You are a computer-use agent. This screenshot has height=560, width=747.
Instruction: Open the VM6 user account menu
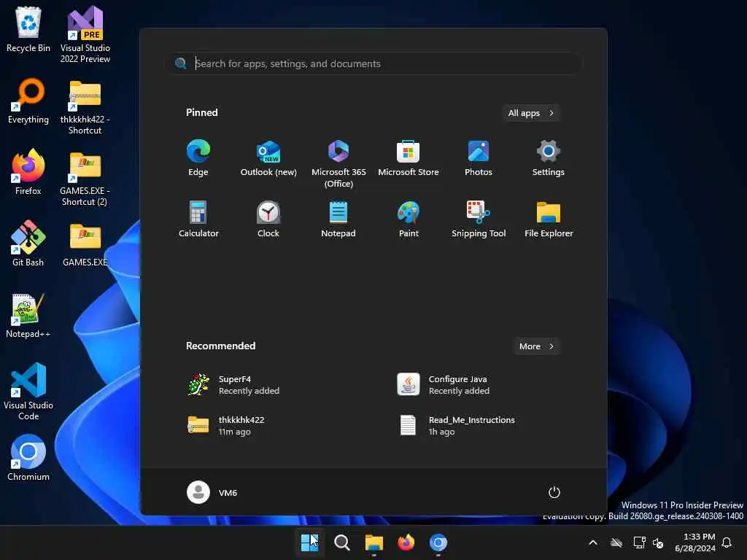(212, 492)
